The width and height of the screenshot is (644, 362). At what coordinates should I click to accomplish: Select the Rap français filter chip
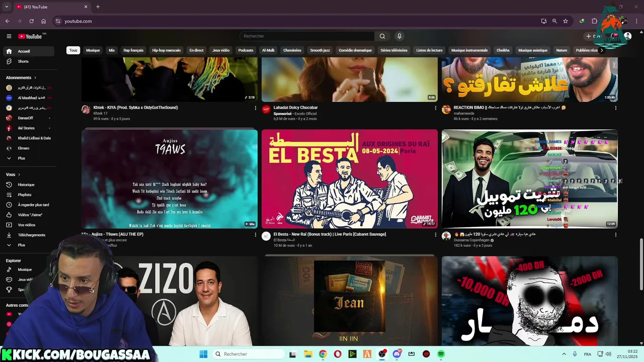(x=133, y=50)
